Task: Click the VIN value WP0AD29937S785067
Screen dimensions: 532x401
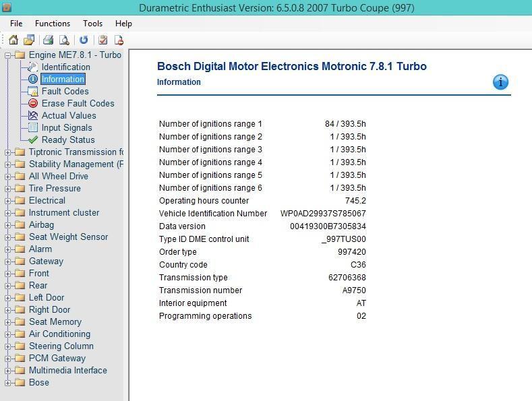Action: tap(323, 214)
